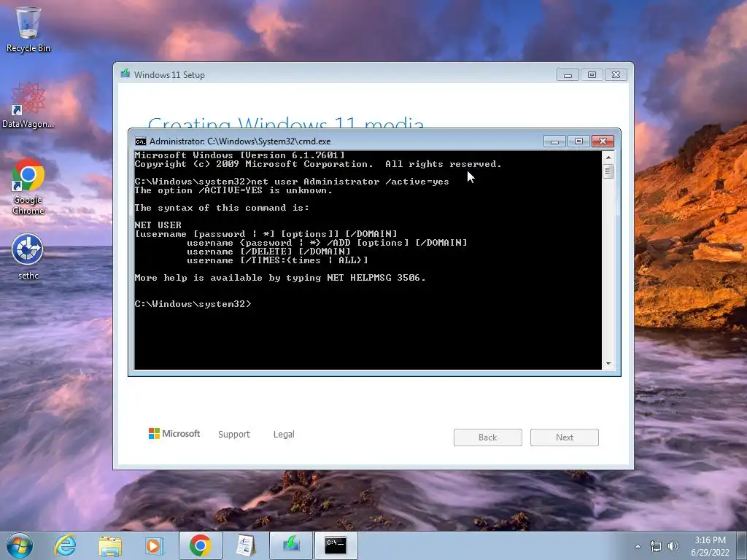Click the cmd vertical scrollbar thumb

pyautogui.click(x=608, y=171)
